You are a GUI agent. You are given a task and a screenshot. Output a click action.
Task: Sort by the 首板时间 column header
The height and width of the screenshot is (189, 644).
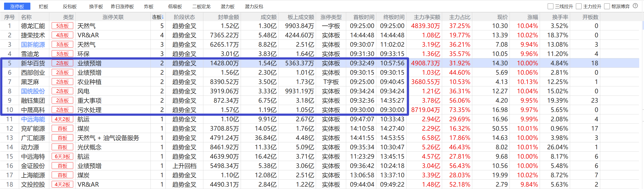pyautogui.click(x=364, y=17)
